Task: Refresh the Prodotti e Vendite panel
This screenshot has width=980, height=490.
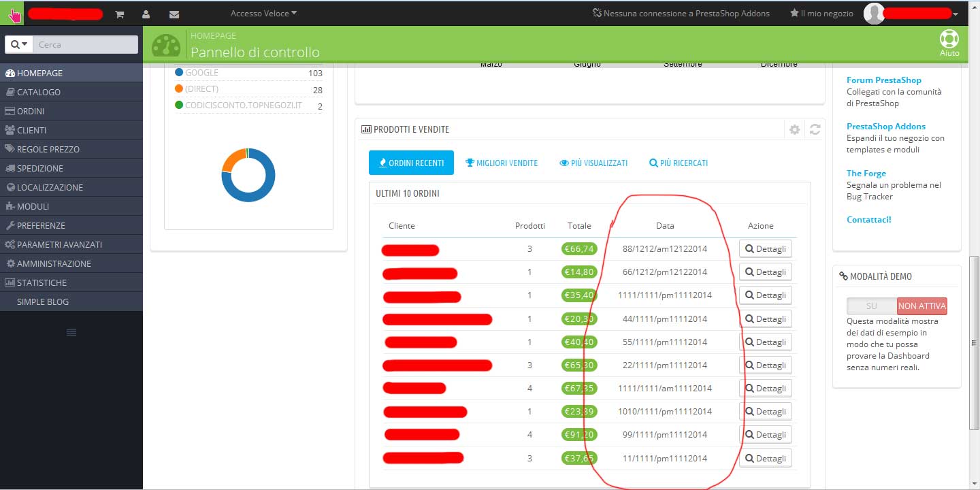Action: tap(815, 129)
